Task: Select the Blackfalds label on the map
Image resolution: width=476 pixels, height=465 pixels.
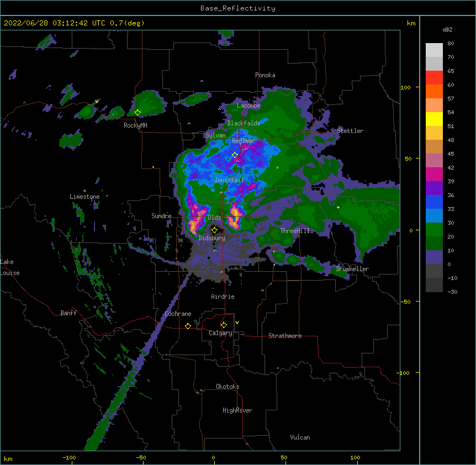Action: 244,123
